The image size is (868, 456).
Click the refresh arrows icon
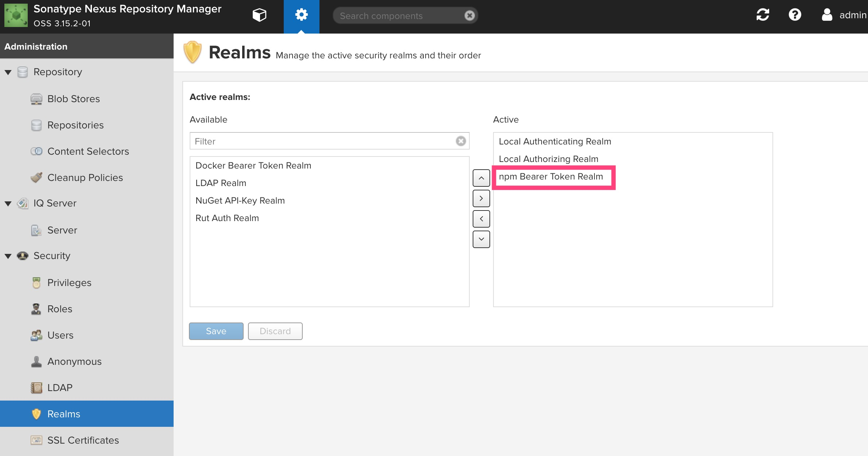point(763,15)
